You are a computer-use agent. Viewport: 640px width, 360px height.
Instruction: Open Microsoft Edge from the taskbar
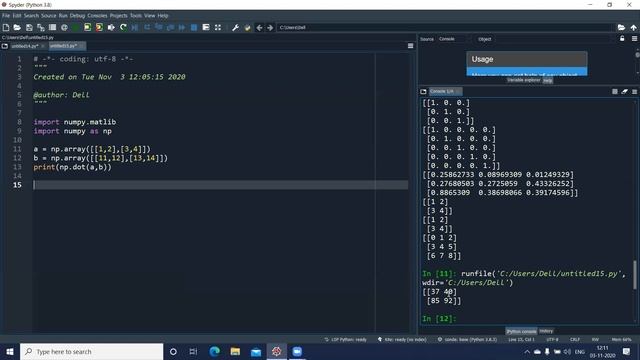click(x=215, y=351)
